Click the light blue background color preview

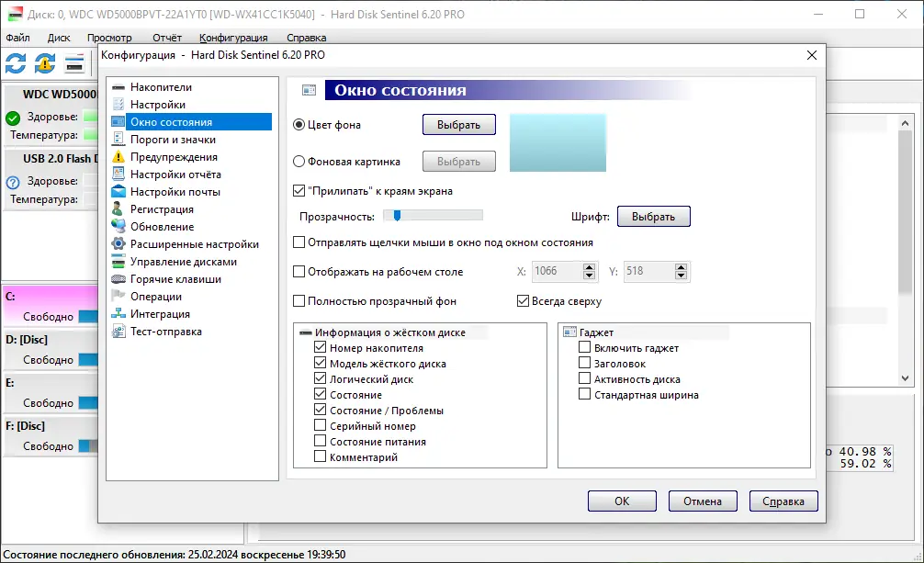[x=558, y=142]
